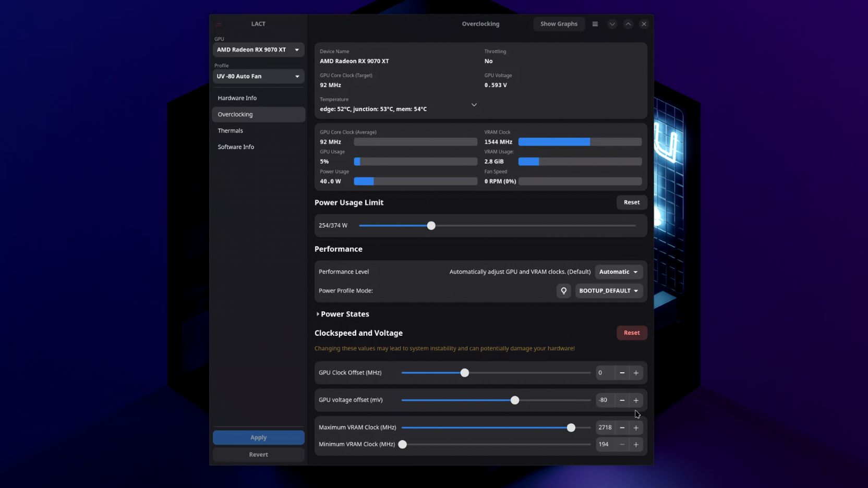Image resolution: width=868 pixels, height=488 pixels.
Task: Click the Fan Speed 0 RPM (0%) value
Action: click(500, 181)
